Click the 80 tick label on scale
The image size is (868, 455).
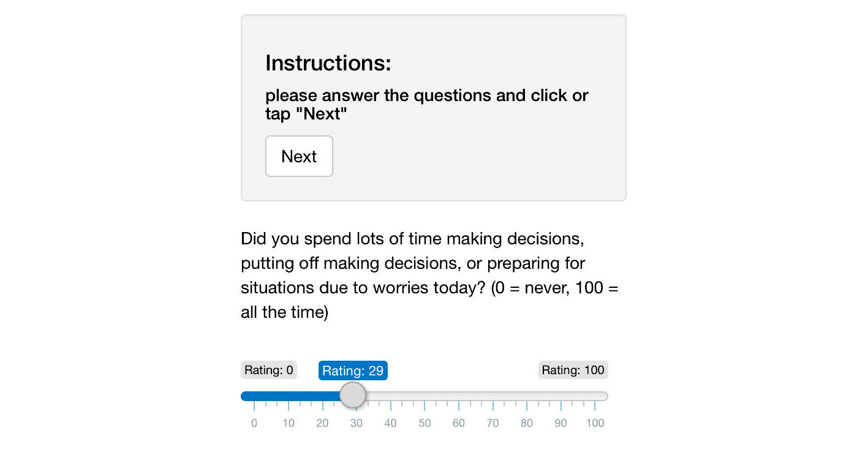tap(527, 423)
